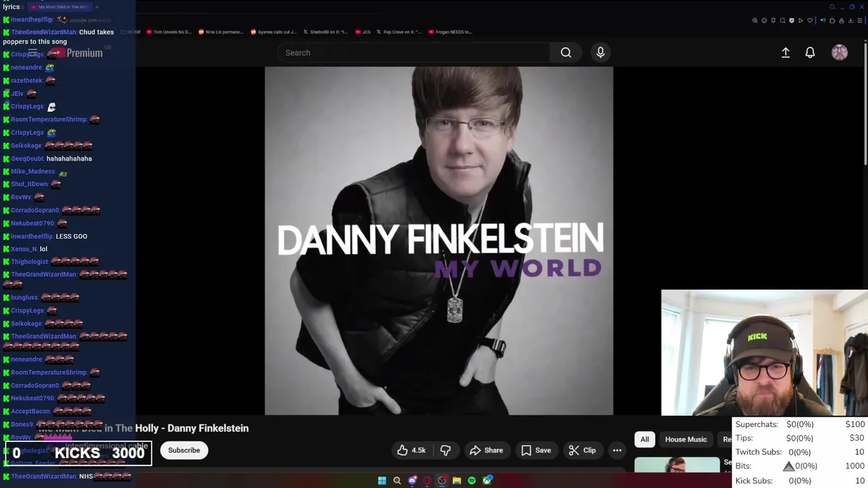Image resolution: width=868 pixels, height=488 pixels.
Task: Focus the YouTube Search input field
Action: coord(414,52)
